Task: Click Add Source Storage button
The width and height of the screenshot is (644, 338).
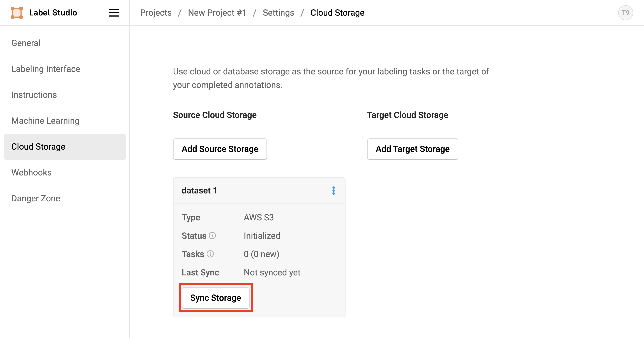Action: pos(220,149)
